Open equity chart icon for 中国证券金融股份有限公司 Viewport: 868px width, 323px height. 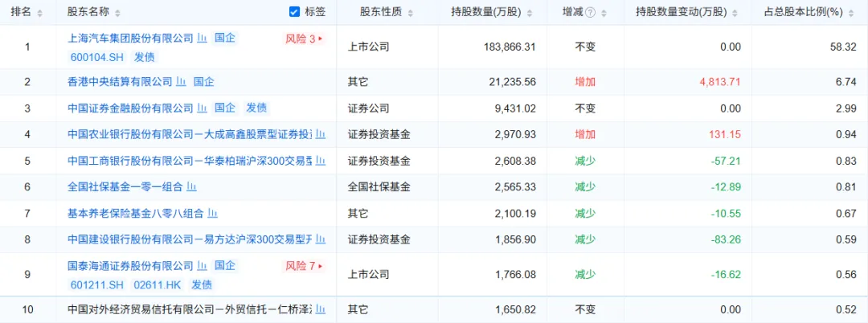(x=202, y=108)
